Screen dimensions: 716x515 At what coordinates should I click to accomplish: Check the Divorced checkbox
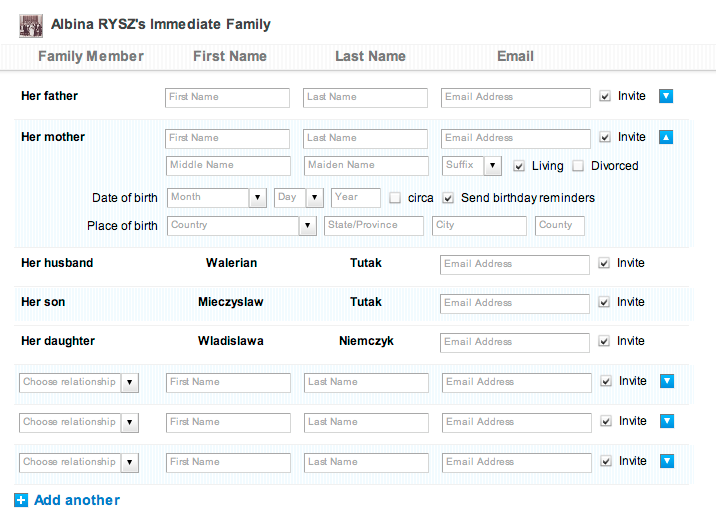point(578,166)
